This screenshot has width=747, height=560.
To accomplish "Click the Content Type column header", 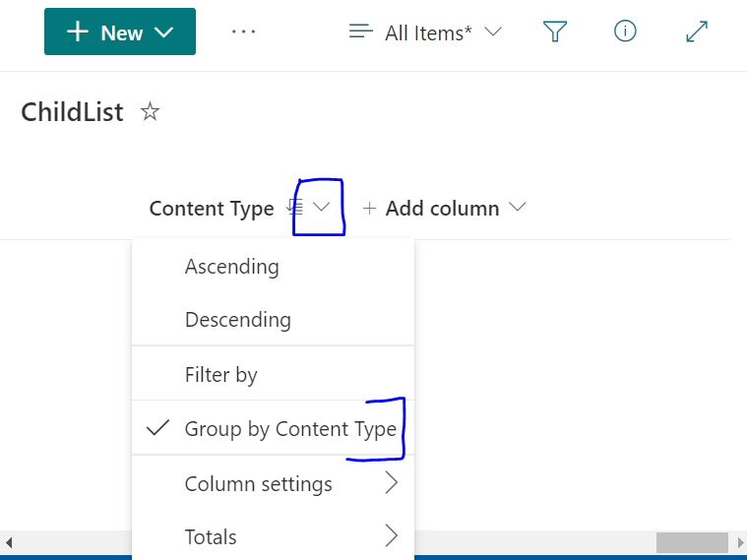I will click(x=212, y=208).
